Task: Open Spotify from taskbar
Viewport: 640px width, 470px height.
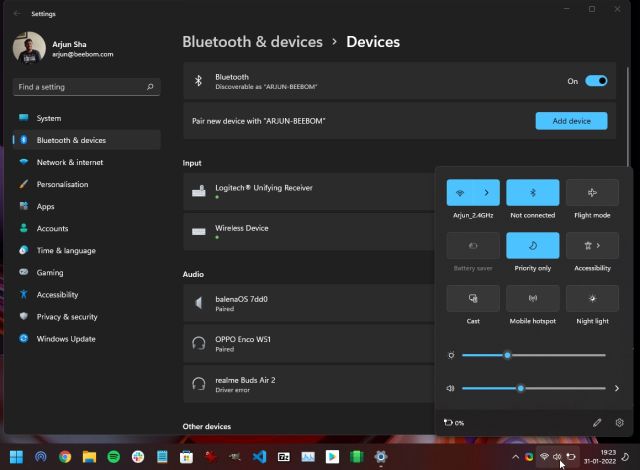Action: click(x=113, y=457)
